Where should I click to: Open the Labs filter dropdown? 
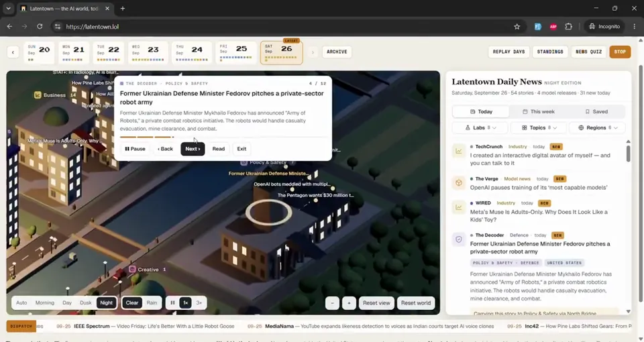[480, 127]
